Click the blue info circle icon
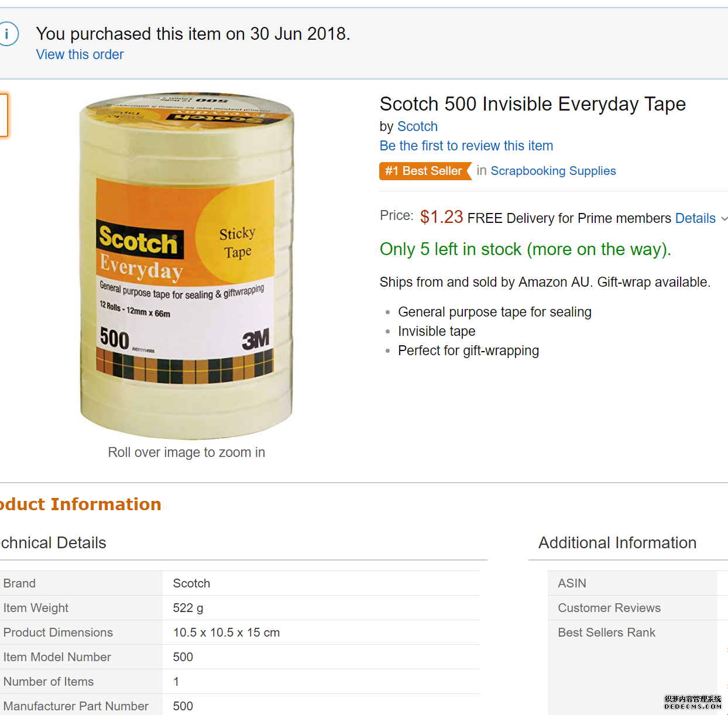 click(8, 34)
